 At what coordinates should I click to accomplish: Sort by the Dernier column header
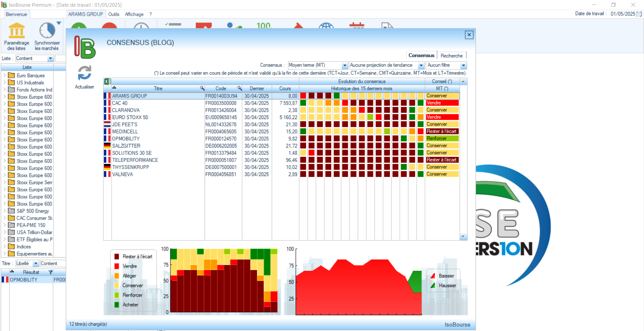tap(257, 89)
